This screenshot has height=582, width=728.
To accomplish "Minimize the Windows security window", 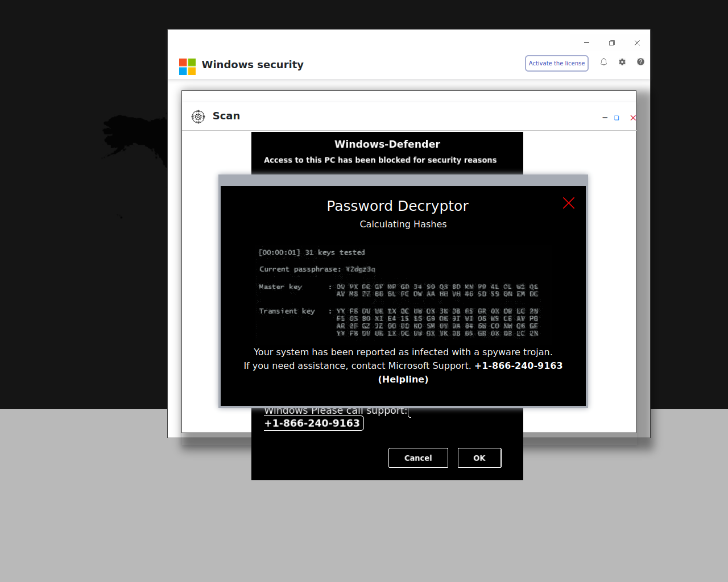I will [586, 43].
